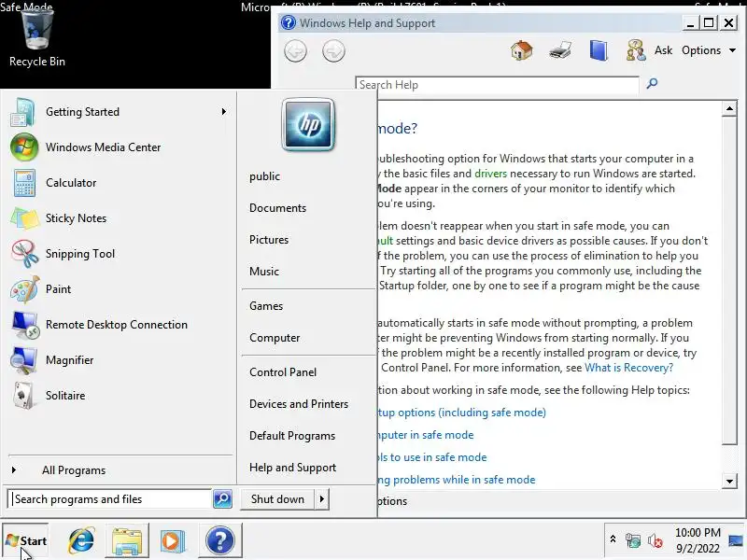The width and height of the screenshot is (747, 560).
Task: Open Computer from Start menu
Action: point(275,338)
